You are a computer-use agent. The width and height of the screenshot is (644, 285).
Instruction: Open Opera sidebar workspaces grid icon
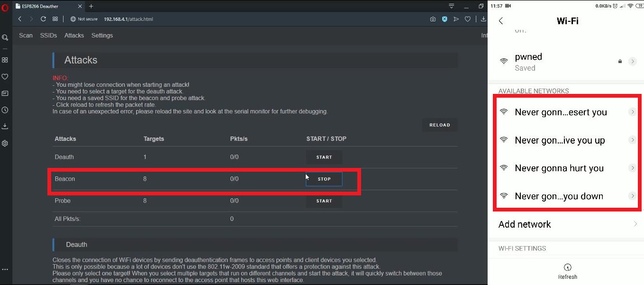(5, 60)
